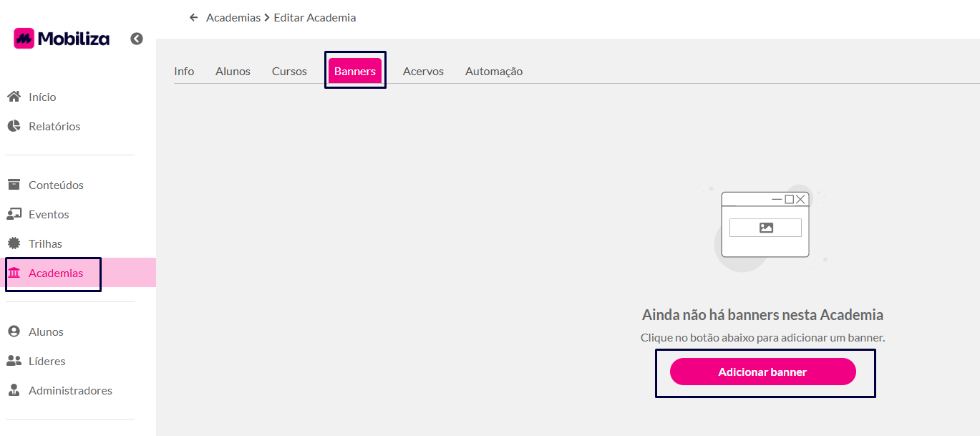Screen dimensions: 980x436
Task: Switch to the Info tab
Action: tap(184, 71)
